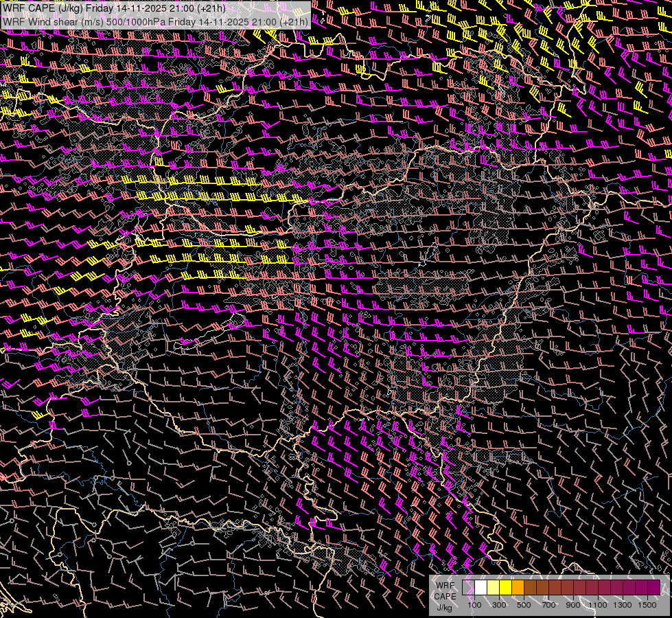Image resolution: width=672 pixels, height=618 pixels.
Task: Click the WRF Wind shear title line
Action: click(x=155, y=22)
